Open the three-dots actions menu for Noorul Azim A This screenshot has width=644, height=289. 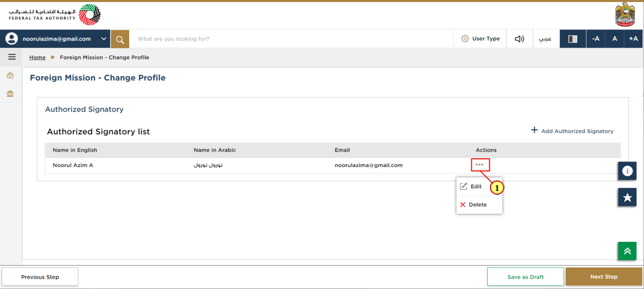(x=480, y=165)
